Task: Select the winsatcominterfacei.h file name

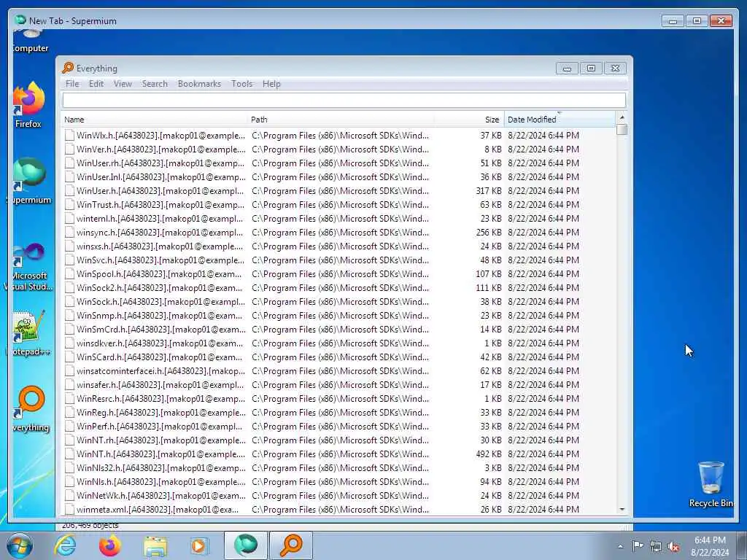Action: coord(161,371)
